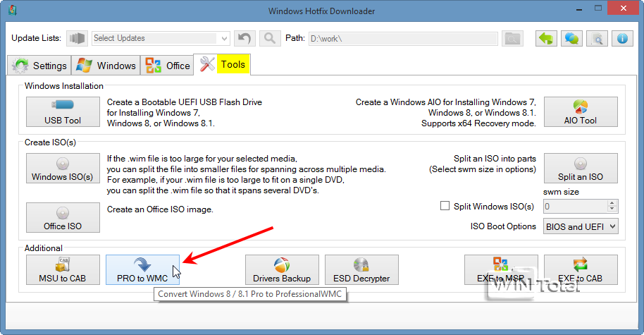Select the Tools tab
The width and height of the screenshot is (644, 335).
(x=222, y=64)
